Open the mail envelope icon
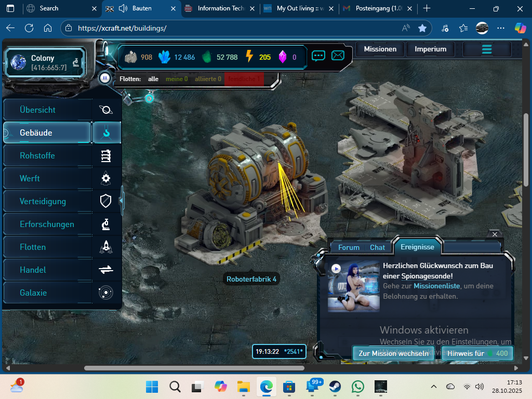532x399 pixels. (338, 56)
